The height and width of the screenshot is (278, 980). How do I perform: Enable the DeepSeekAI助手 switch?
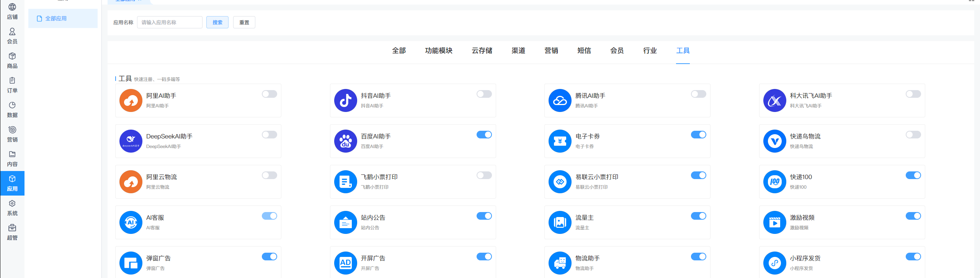(269, 135)
